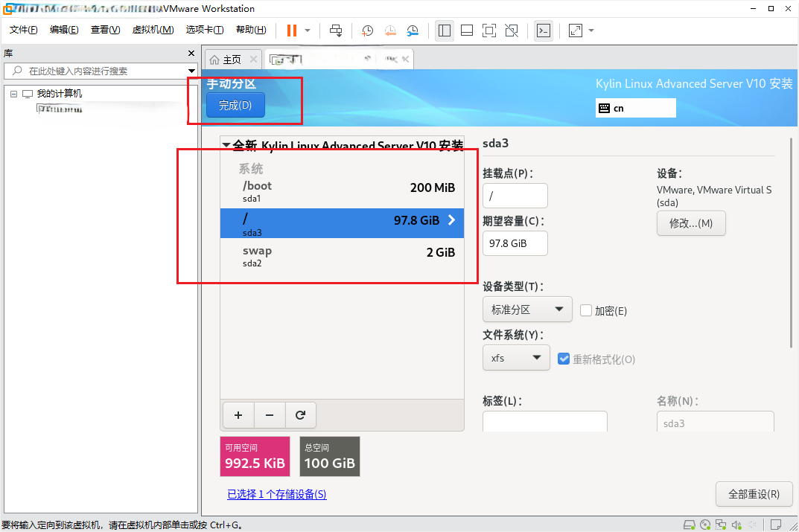This screenshot has width=799, height=532.
Task: Collapse the 全新 Kylin Linux installation section
Action: (x=226, y=146)
